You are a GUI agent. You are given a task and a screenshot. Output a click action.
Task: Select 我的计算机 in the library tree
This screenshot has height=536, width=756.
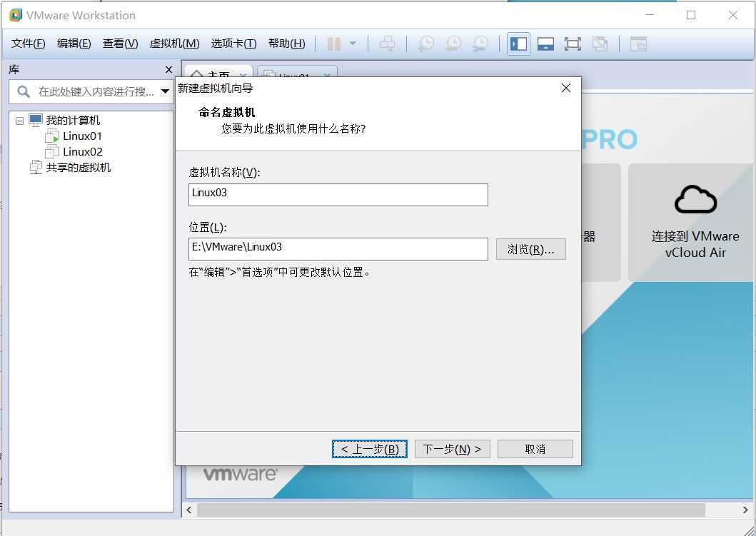coord(73,121)
